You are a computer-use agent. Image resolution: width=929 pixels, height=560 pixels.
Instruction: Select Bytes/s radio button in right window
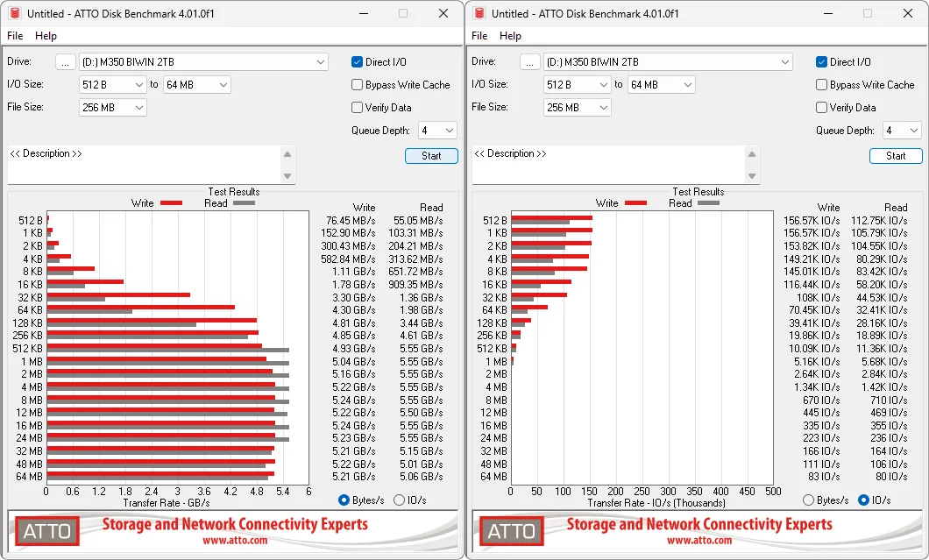coord(808,500)
